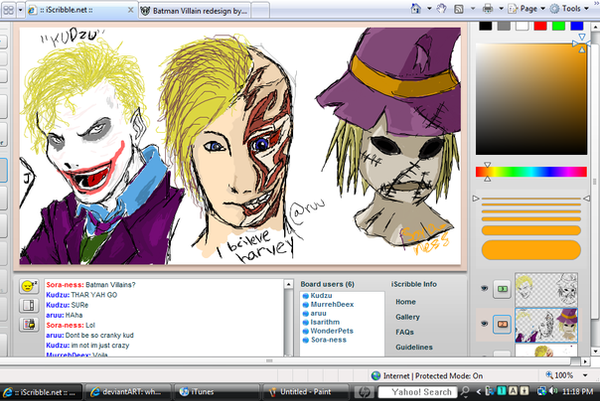
Task: Click the magnifier search icon in taskbar
Action: (x=465, y=391)
